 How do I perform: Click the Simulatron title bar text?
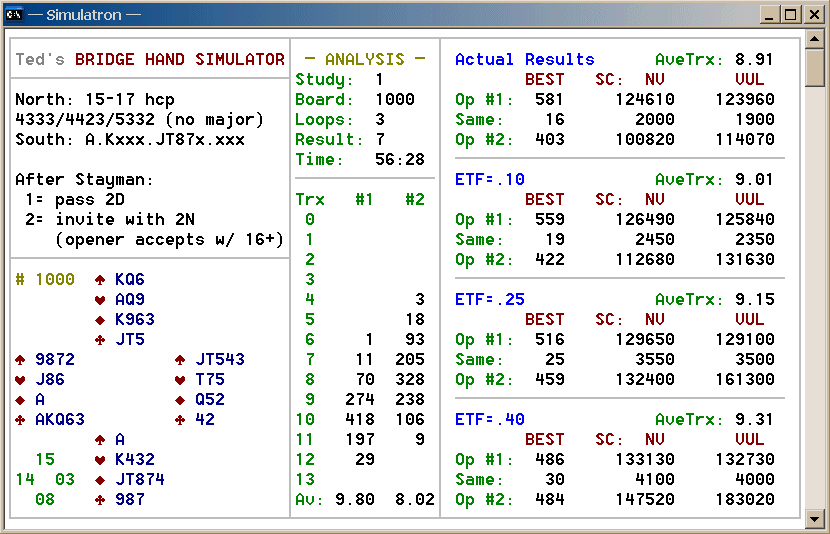click(x=85, y=14)
